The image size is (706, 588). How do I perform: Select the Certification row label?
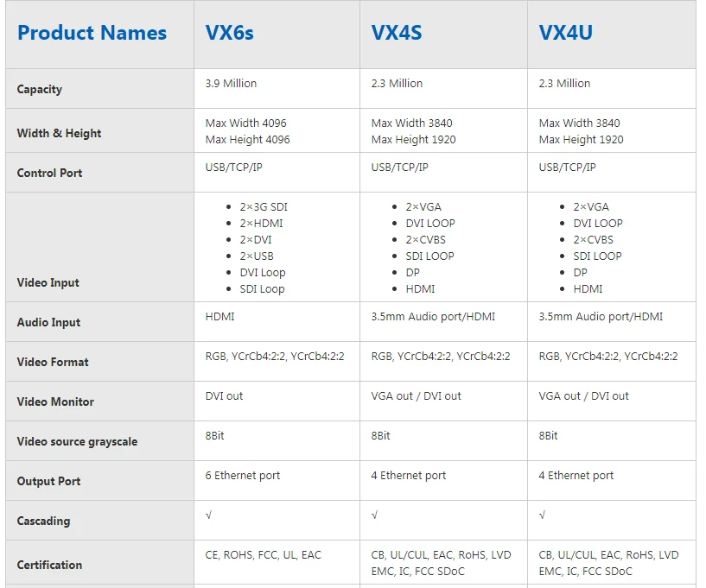(x=49, y=565)
